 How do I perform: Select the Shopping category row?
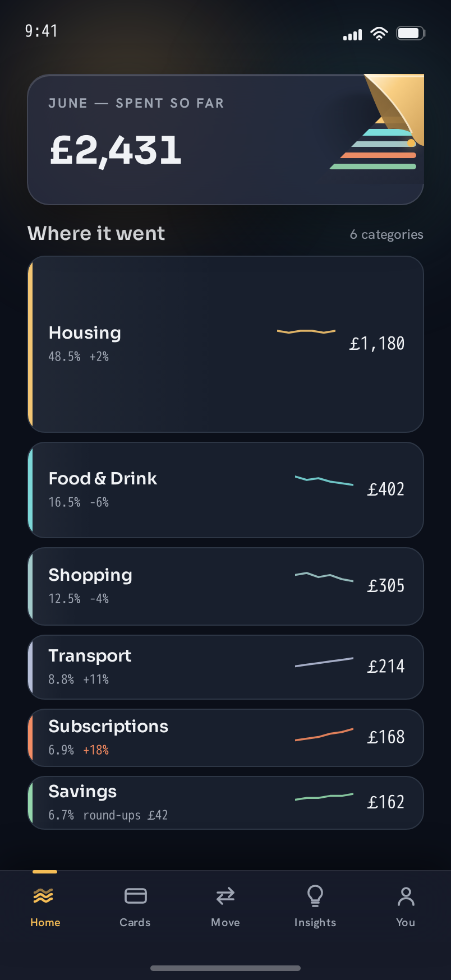(x=225, y=586)
